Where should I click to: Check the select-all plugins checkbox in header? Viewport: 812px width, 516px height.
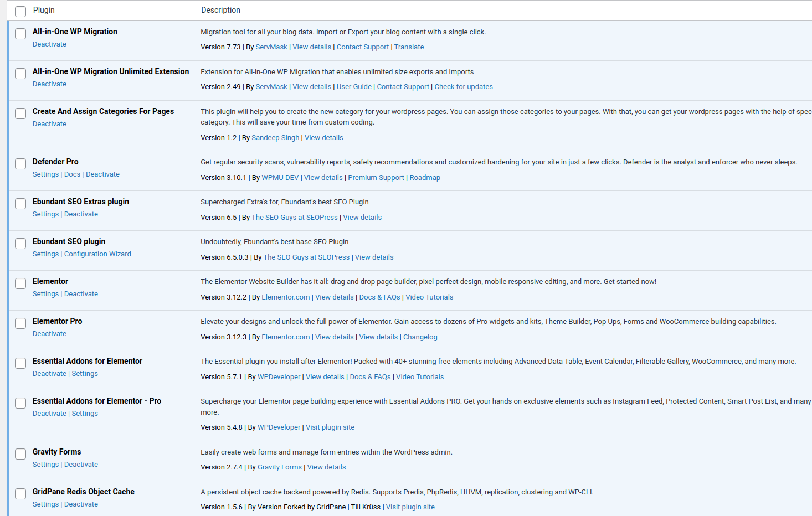20,12
